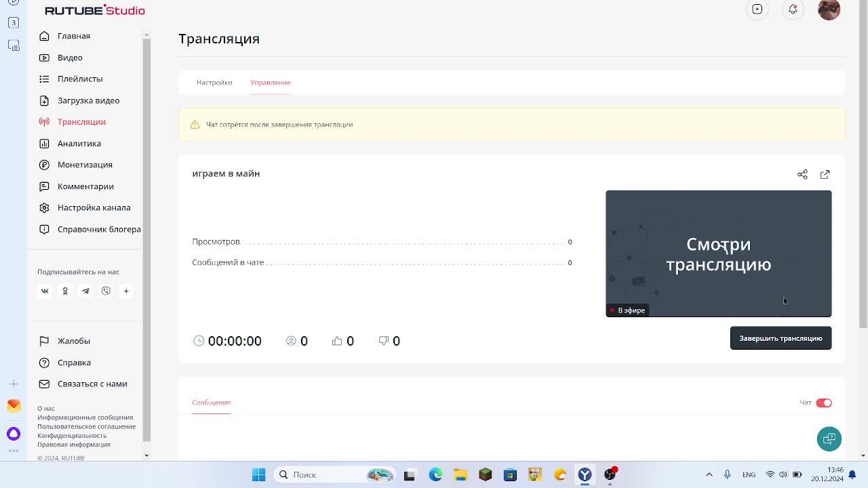Click the В эфире live badge
The height and width of the screenshot is (488, 868).
coord(627,310)
